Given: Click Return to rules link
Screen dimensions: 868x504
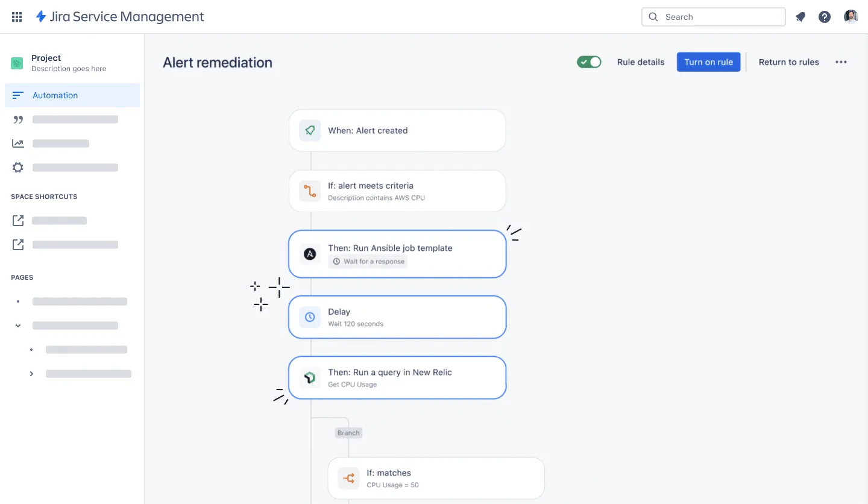Looking at the screenshot, I should [x=788, y=62].
